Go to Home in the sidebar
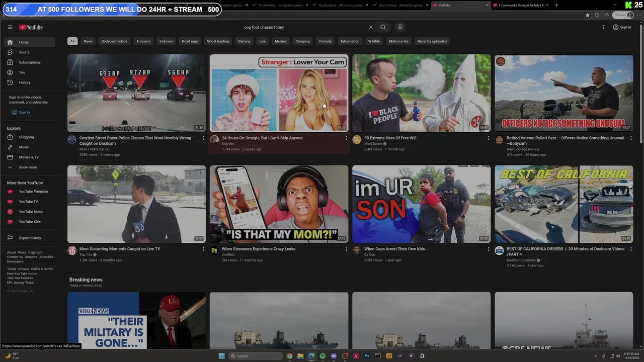The width and height of the screenshot is (644, 362). tap(29, 42)
